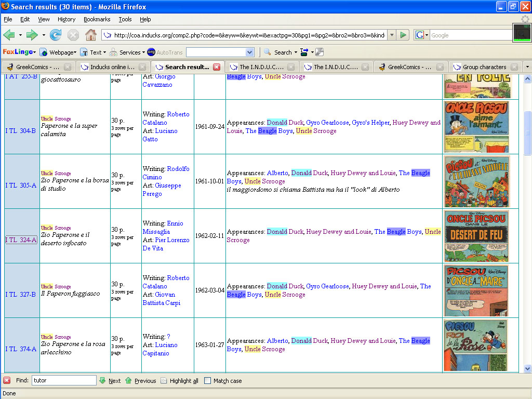532x399 pixels.
Task: Close the Group characters tab
Action: (514, 67)
